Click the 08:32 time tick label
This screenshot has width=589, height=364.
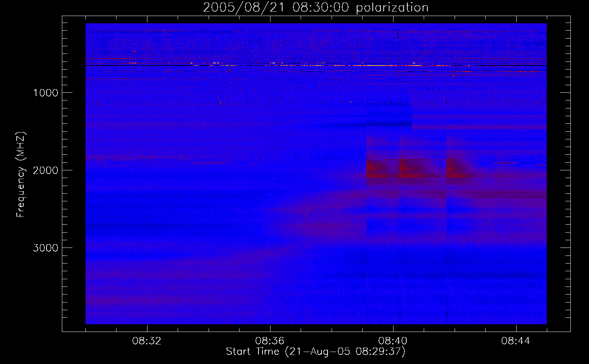[x=147, y=341]
